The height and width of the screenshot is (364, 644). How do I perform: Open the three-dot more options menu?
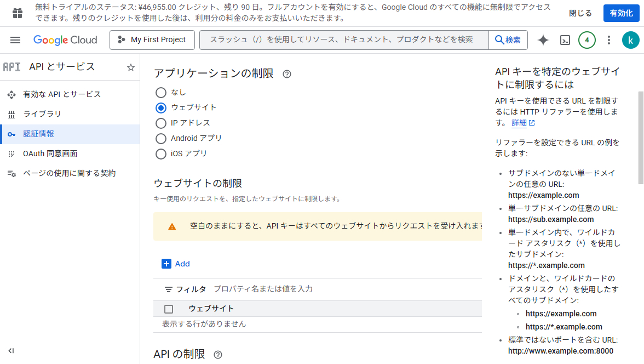point(609,40)
